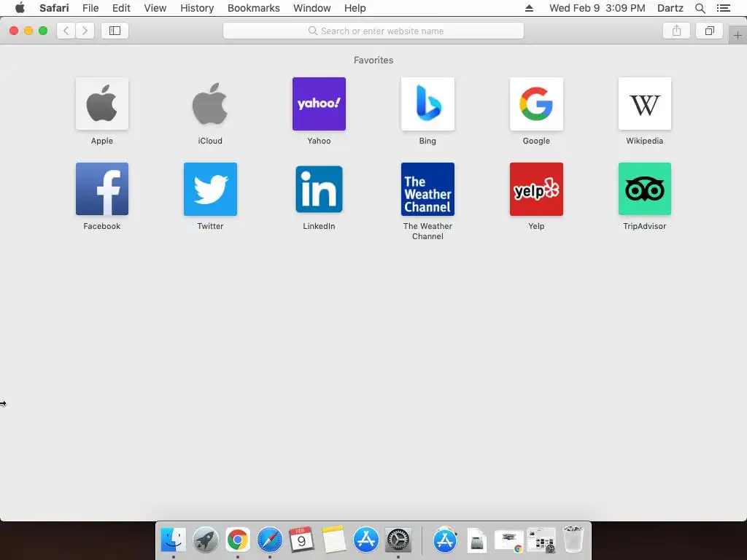Open the History menu

(x=197, y=8)
